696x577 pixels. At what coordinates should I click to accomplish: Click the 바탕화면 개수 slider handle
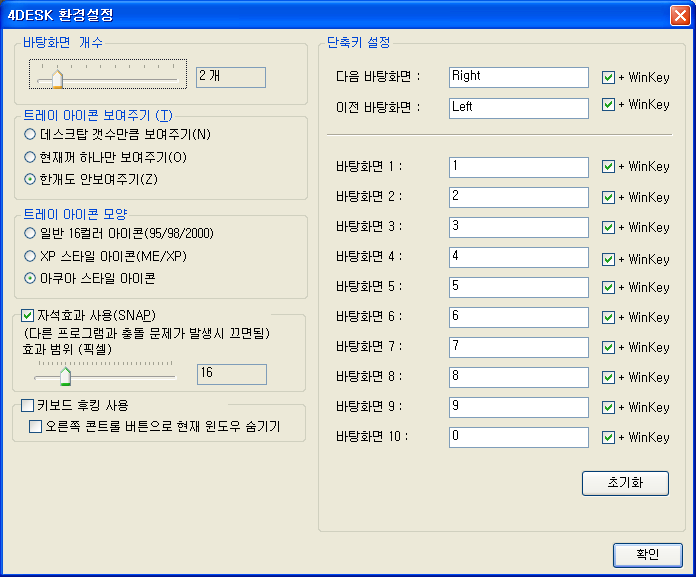57,78
